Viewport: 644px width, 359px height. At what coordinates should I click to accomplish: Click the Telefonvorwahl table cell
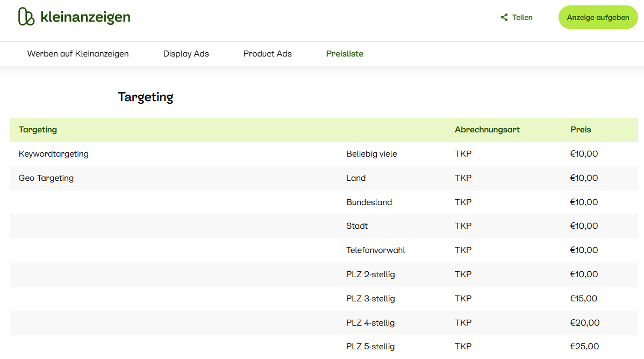375,250
